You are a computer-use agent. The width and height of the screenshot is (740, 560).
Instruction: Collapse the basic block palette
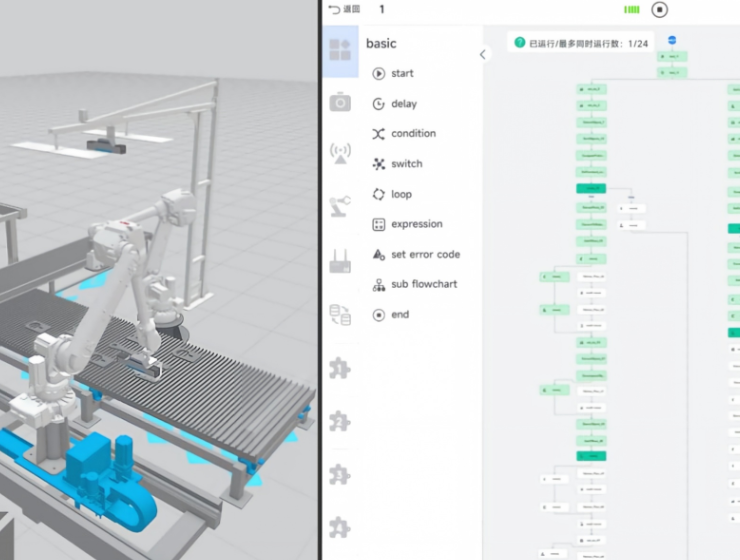pyautogui.click(x=482, y=54)
